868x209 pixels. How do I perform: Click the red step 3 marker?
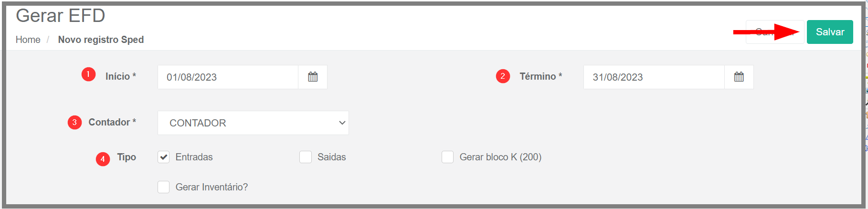(x=74, y=122)
